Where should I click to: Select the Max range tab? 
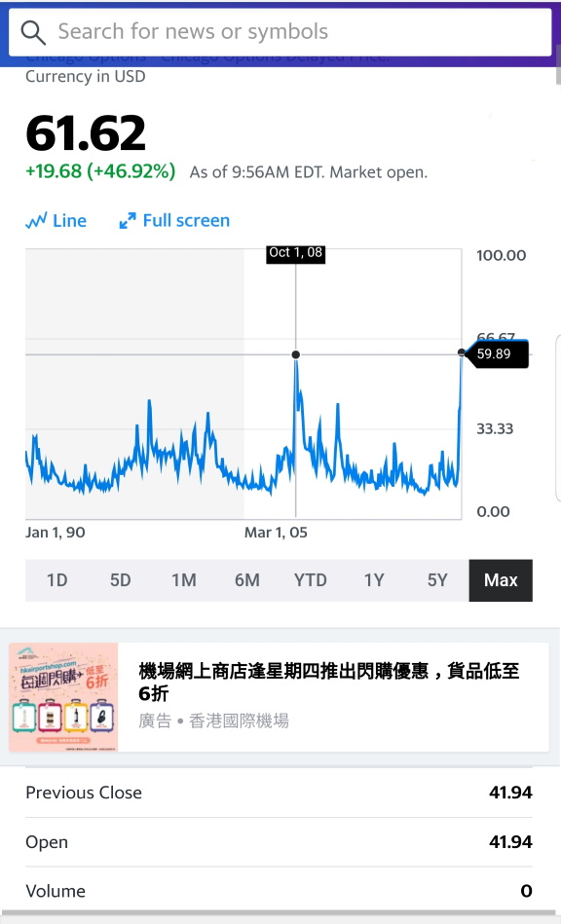click(x=501, y=580)
